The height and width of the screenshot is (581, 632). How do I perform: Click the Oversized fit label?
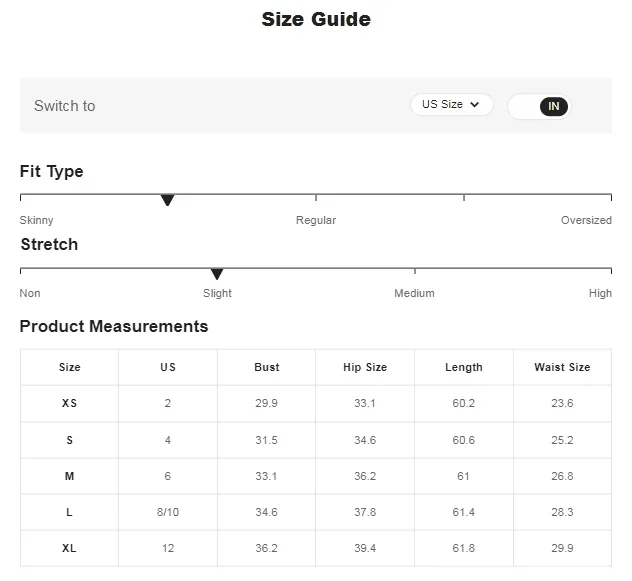click(586, 220)
